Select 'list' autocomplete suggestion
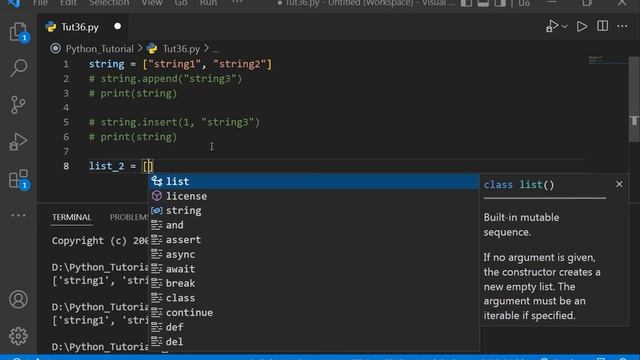This screenshot has width=640, height=360. coord(313,181)
